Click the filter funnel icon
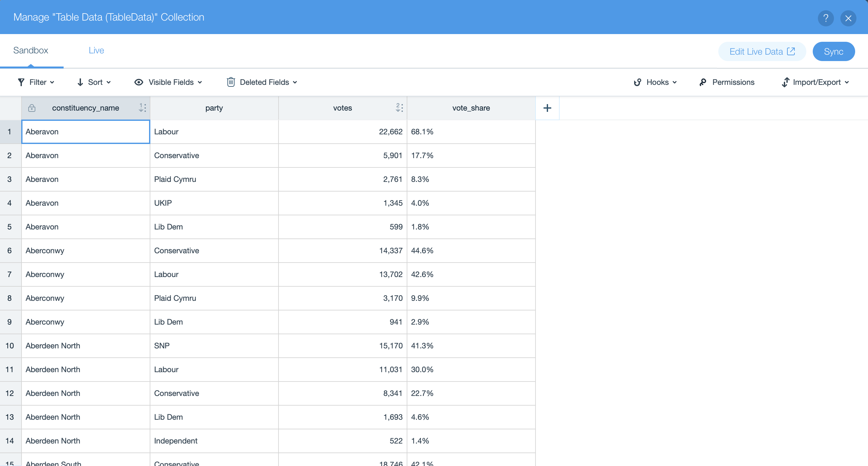Viewport: 868px width, 466px height. click(x=21, y=82)
